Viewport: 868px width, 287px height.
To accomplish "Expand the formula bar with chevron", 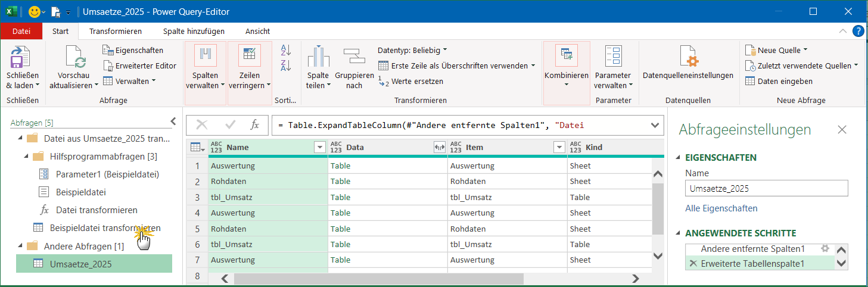I will [x=655, y=125].
